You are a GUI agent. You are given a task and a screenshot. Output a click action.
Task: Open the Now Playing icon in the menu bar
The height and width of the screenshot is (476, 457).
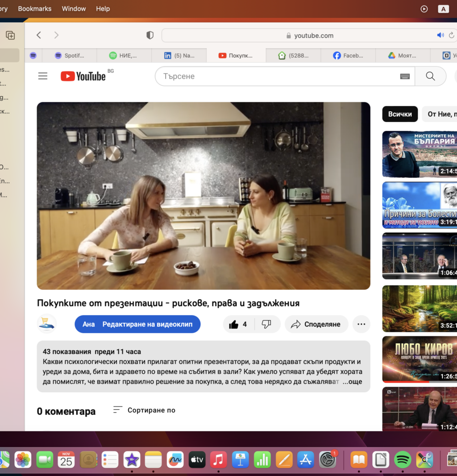click(424, 9)
